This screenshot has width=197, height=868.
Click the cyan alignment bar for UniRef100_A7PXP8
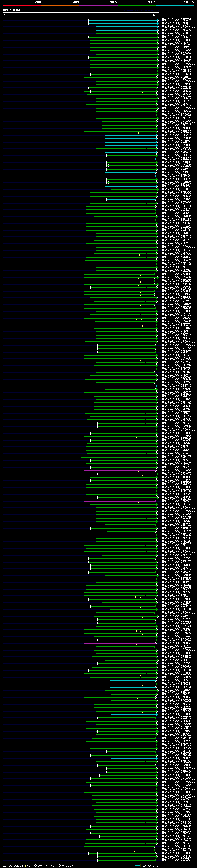123,20
